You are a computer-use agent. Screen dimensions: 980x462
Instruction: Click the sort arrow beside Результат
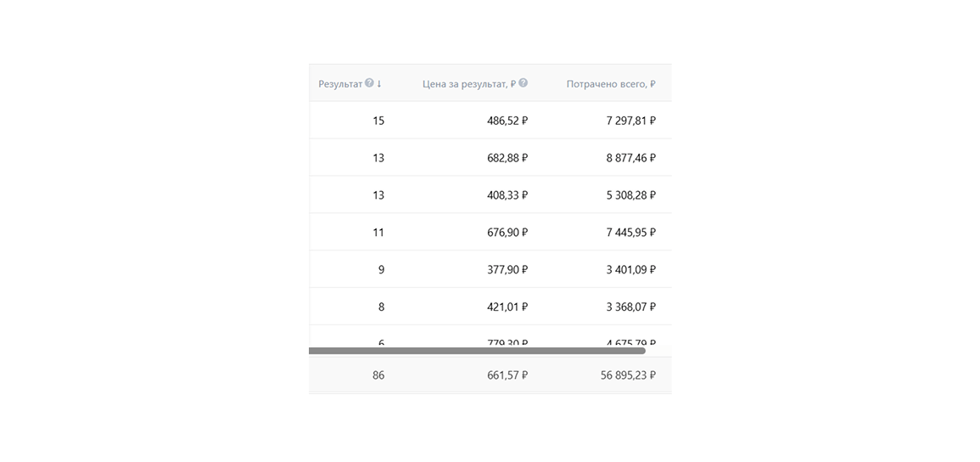coord(379,83)
